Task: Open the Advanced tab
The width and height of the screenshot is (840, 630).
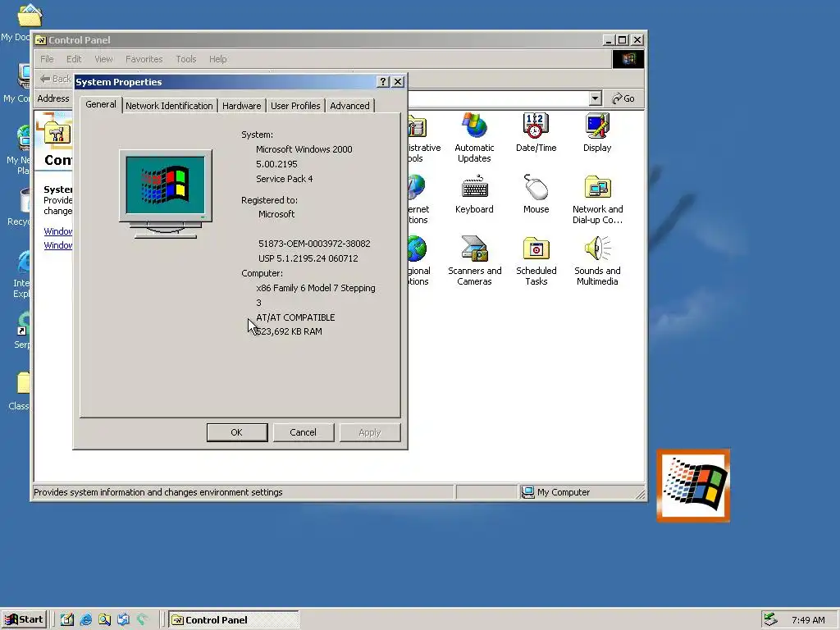Action: click(349, 106)
